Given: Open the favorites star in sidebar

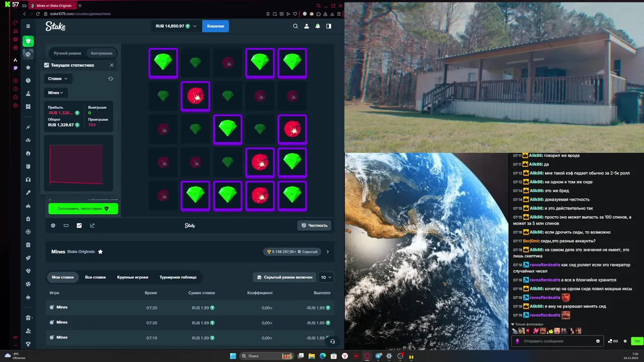Looking at the screenshot, I should click(x=28, y=67).
